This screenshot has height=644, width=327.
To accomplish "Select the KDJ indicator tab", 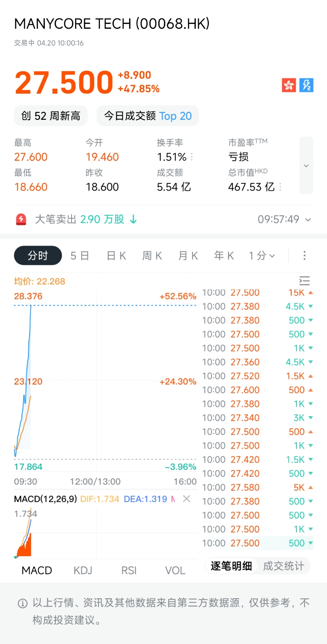I will tap(83, 570).
